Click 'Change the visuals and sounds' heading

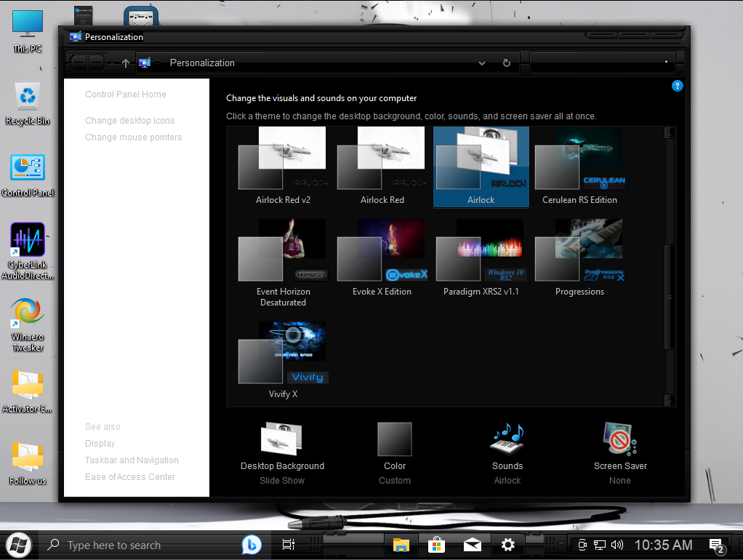click(x=321, y=98)
